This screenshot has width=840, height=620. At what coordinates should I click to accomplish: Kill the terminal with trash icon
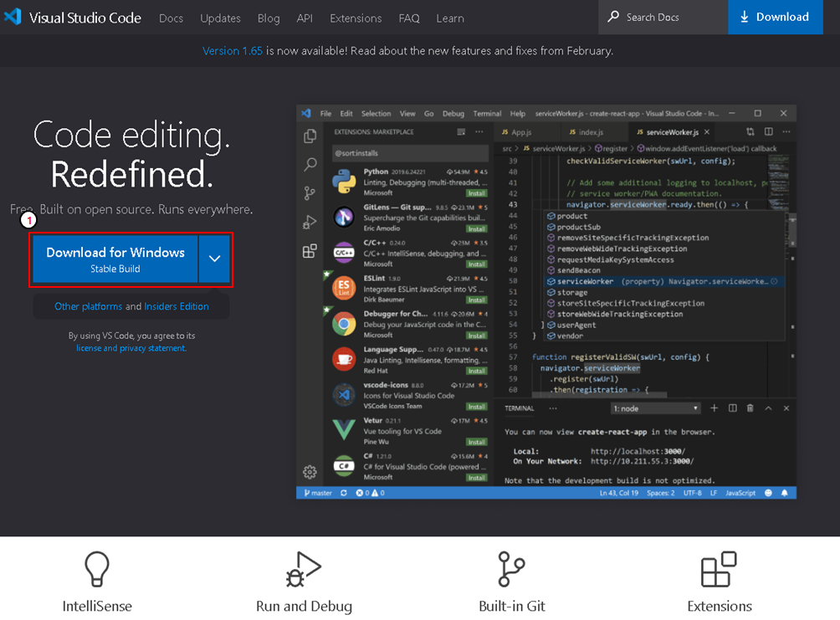(x=750, y=408)
